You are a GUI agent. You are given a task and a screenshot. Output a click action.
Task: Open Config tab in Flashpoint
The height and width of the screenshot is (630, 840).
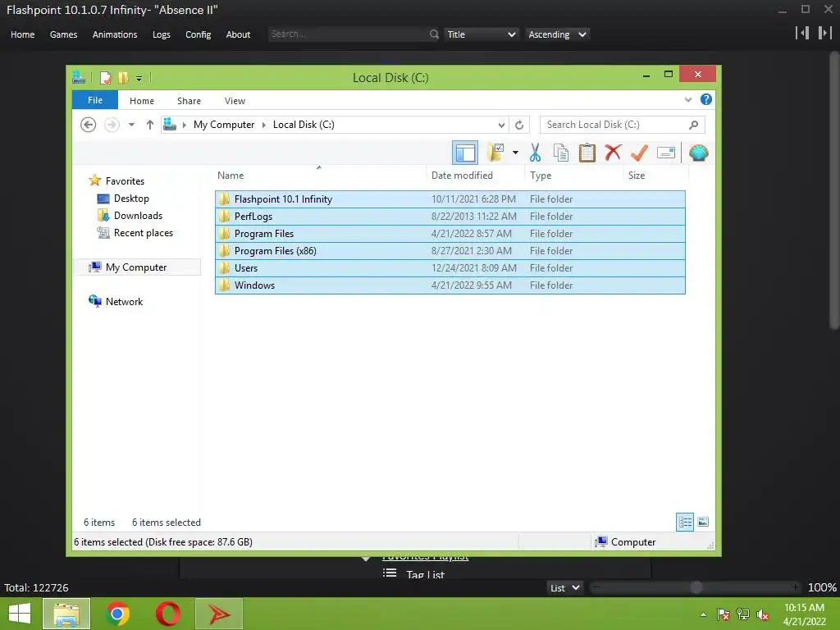pyautogui.click(x=199, y=34)
